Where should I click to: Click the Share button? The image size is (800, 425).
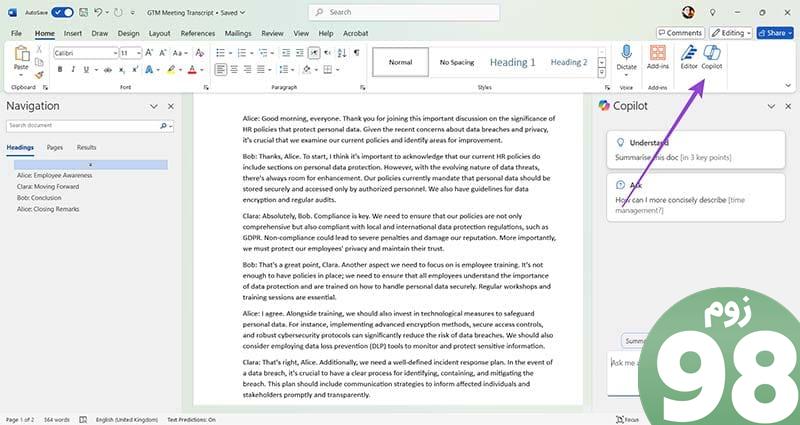pyautogui.click(x=774, y=33)
